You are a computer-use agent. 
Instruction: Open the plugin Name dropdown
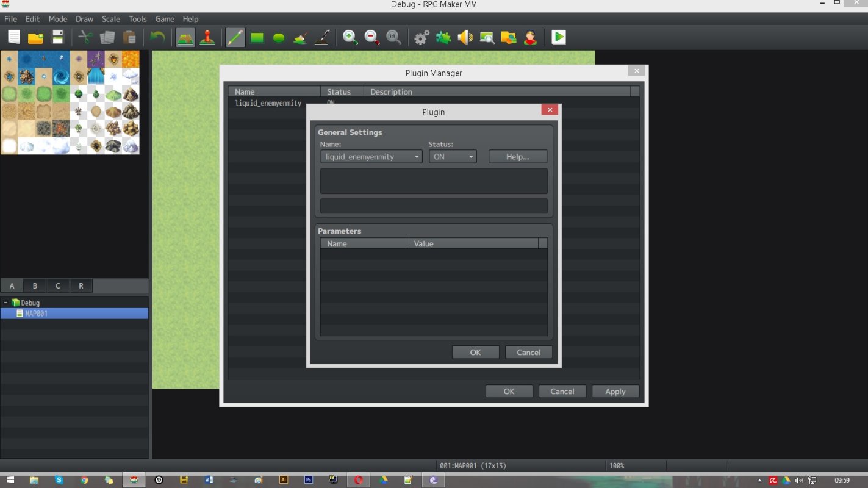[x=371, y=157]
